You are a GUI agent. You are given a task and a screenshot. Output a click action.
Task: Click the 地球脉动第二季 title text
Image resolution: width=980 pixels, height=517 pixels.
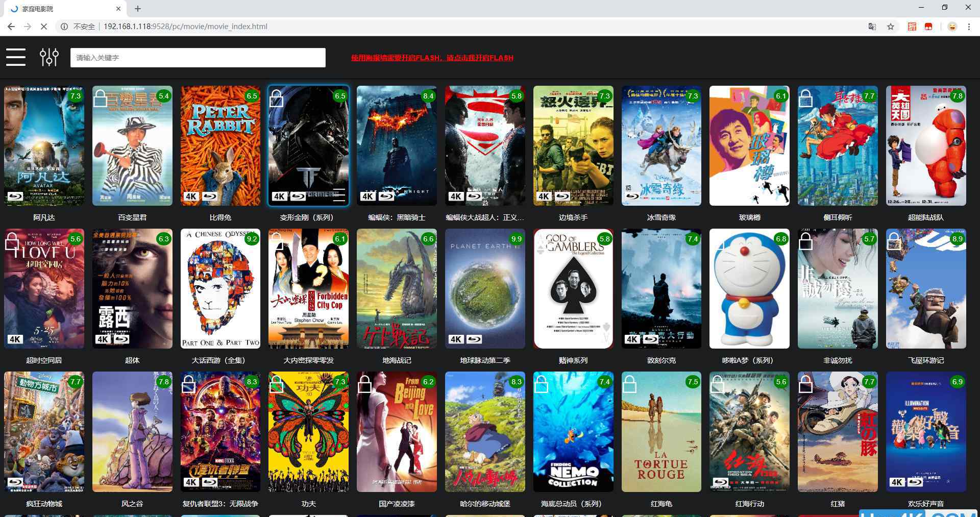[485, 360]
